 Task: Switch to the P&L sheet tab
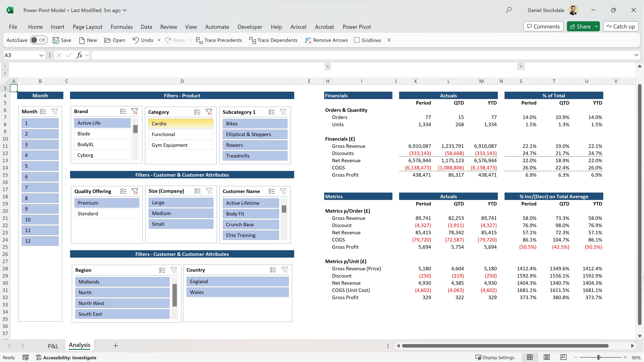pyautogui.click(x=53, y=346)
